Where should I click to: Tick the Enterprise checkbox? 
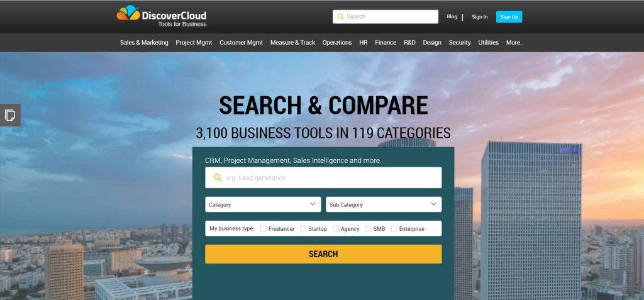pyautogui.click(x=394, y=229)
